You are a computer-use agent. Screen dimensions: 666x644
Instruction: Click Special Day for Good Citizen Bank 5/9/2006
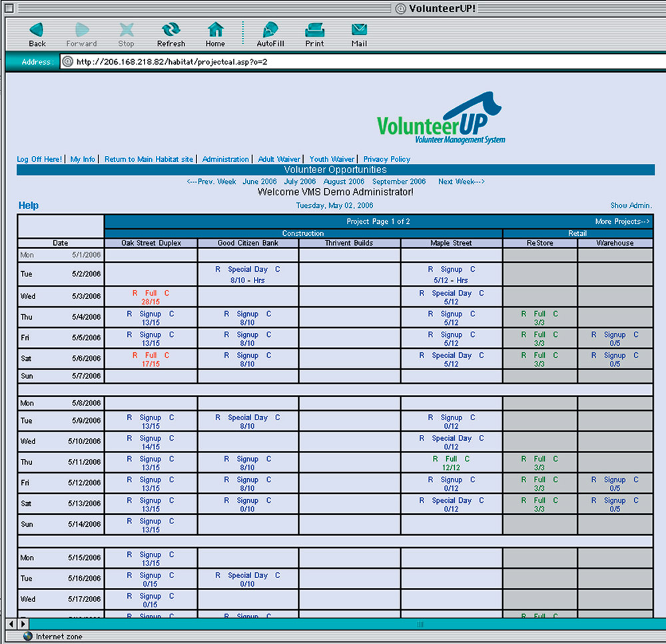point(248,418)
